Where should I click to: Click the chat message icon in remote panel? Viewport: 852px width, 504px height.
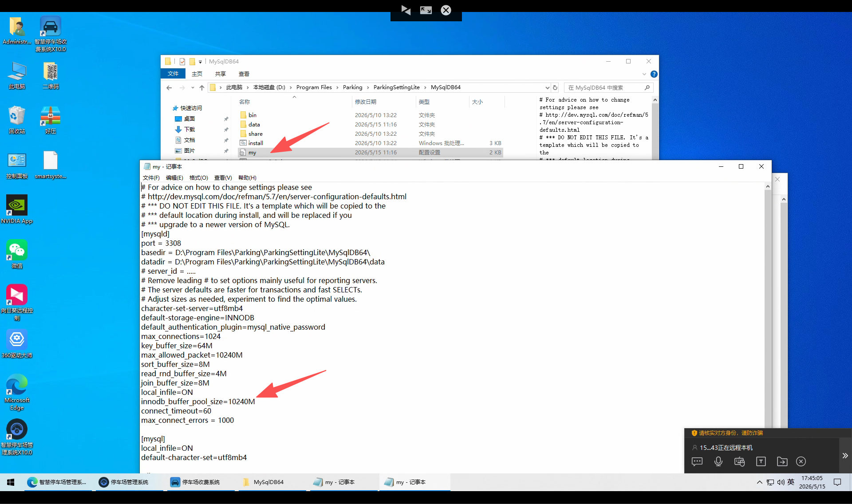tap(697, 461)
